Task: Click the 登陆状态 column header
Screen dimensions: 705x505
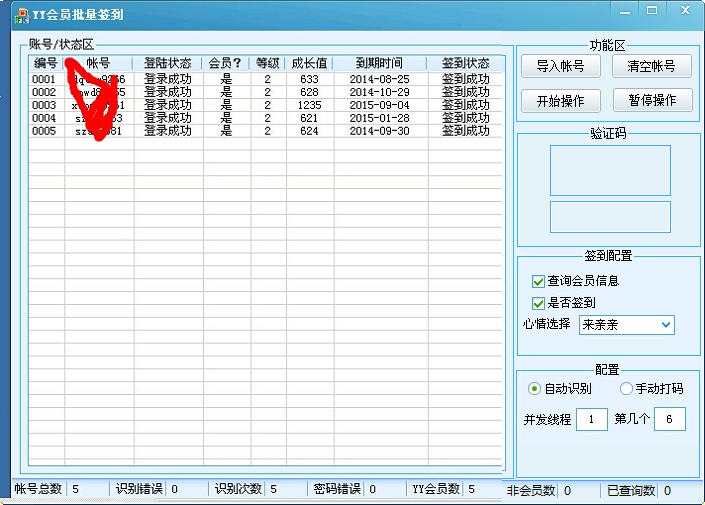Action: click(x=168, y=63)
